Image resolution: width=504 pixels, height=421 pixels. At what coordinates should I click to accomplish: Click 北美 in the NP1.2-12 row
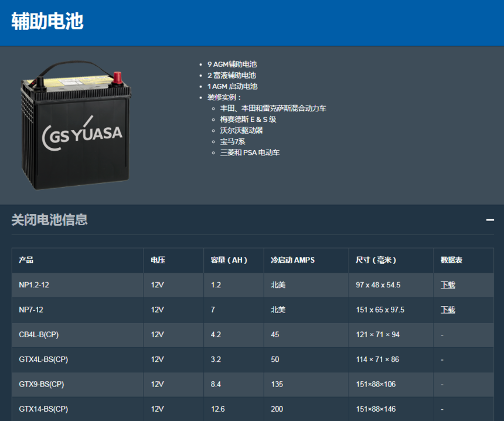pyautogui.click(x=278, y=285)
